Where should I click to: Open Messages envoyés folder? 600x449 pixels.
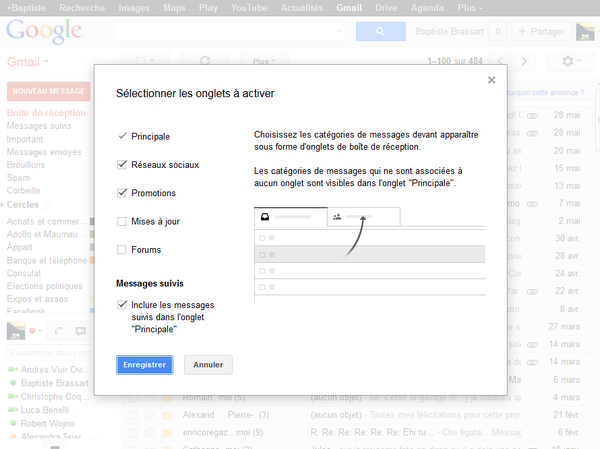pyautogui.click(x=44, y=152)
